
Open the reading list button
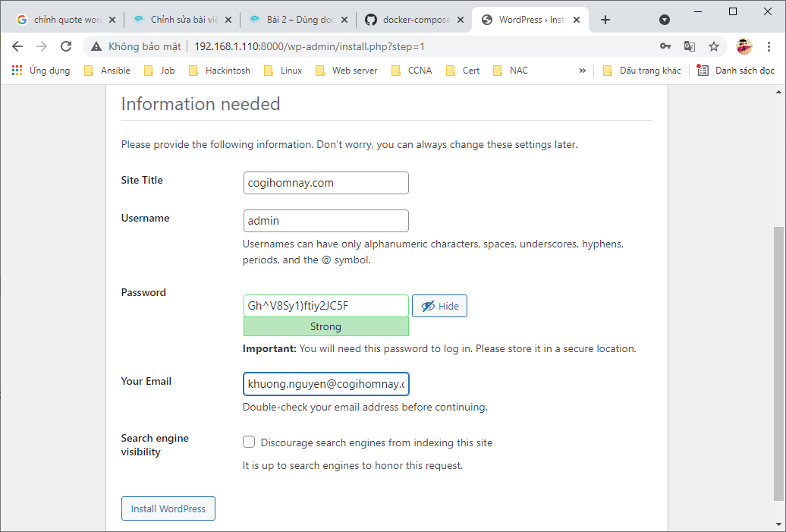click(736, 71)
